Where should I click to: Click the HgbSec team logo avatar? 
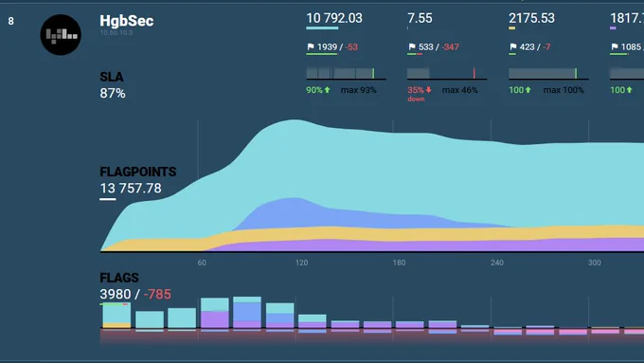point(61,35)
